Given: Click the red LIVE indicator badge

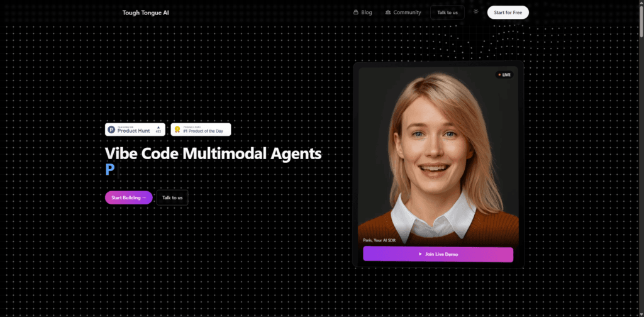Looking at the screenshot, I should coord(505,75).
